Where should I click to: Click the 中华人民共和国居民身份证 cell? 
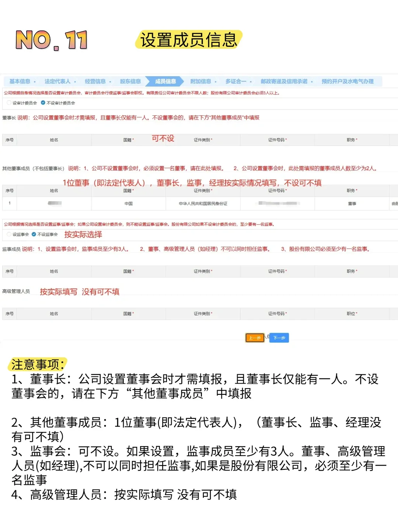pyautogui.click(x=203, y=203)
